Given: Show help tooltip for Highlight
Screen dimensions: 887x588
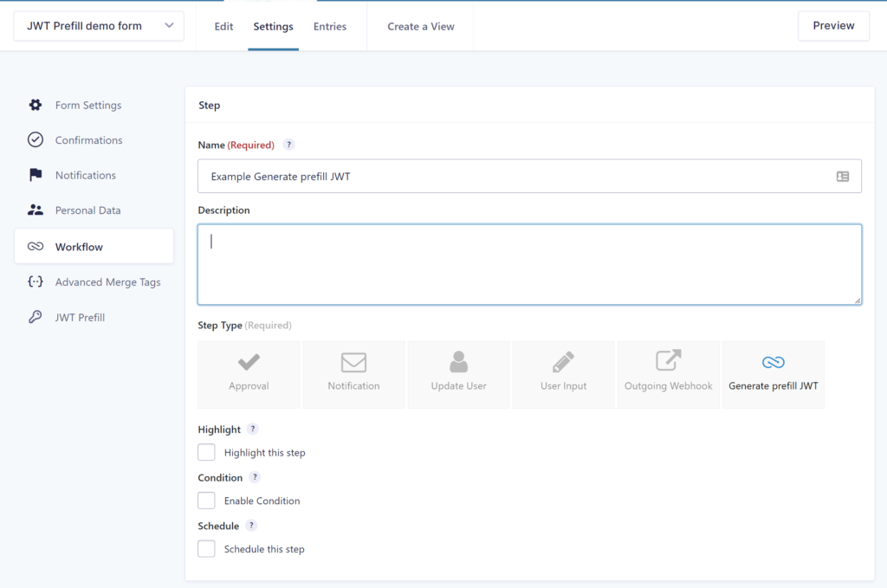Looking at the screenshot, I should [253, 430].
